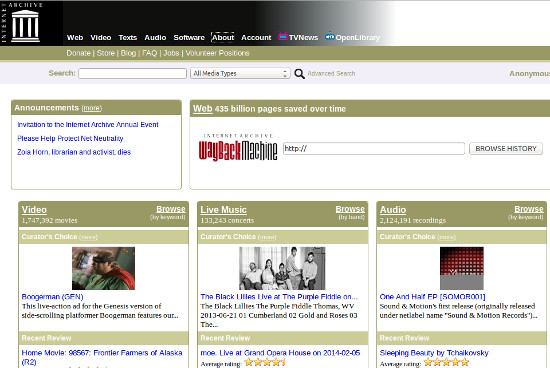
Task: Open more Announcements link
Action: (92, 108)
